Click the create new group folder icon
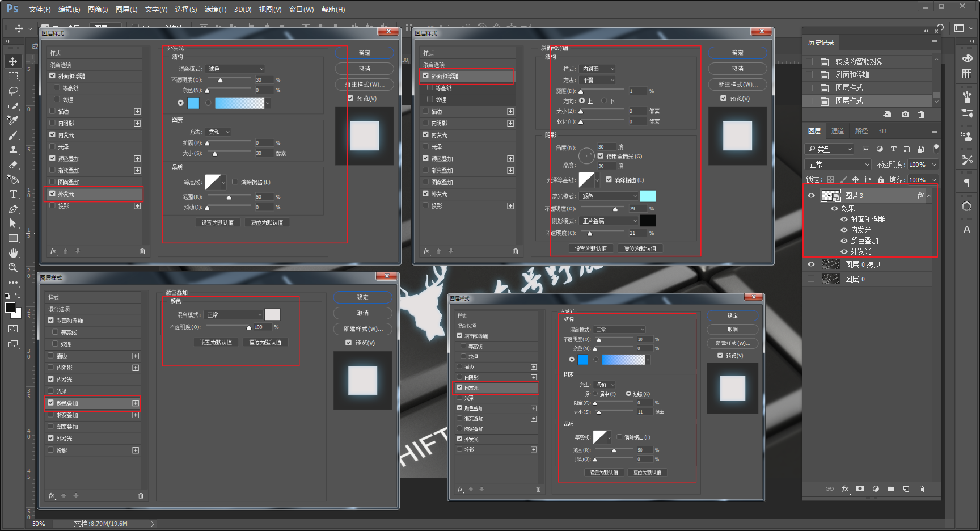The width and height of the screenshot is (980, 531). (891, 488)
